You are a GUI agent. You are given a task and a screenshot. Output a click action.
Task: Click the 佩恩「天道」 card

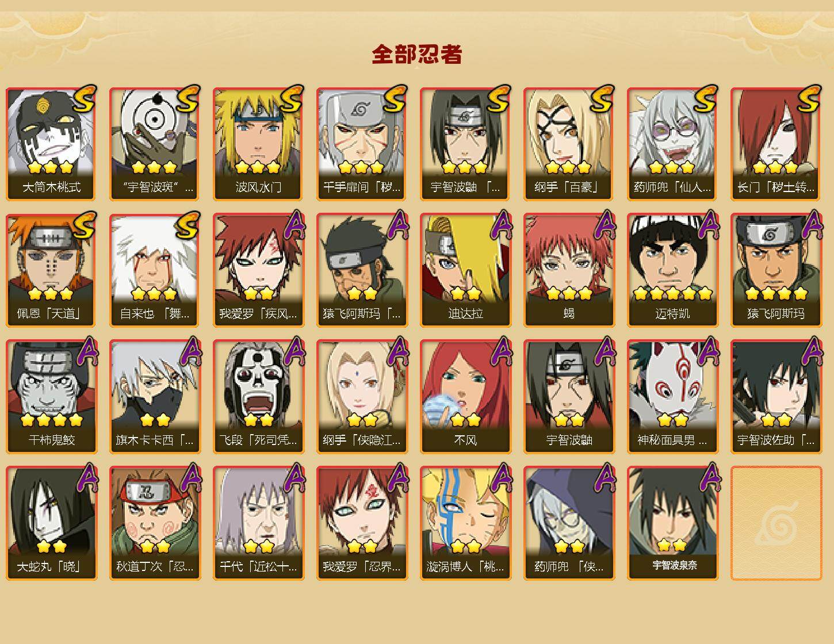click(52, 270)
